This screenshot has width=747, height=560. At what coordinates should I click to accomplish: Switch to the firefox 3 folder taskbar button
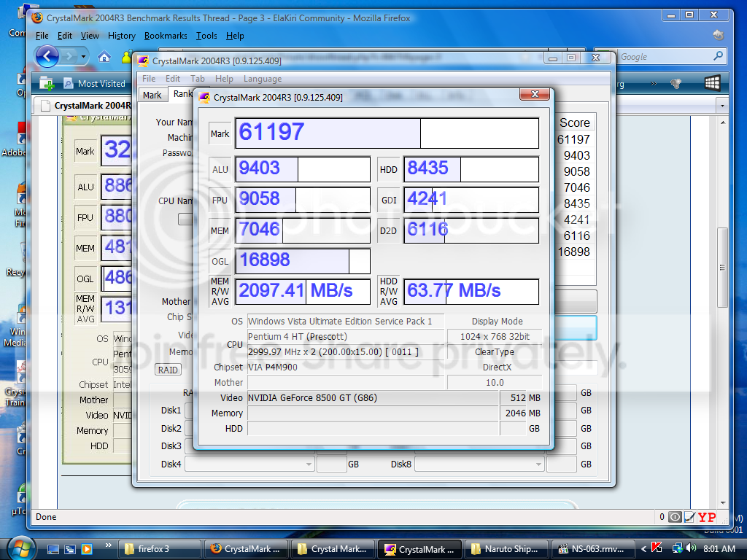[160, 549]
